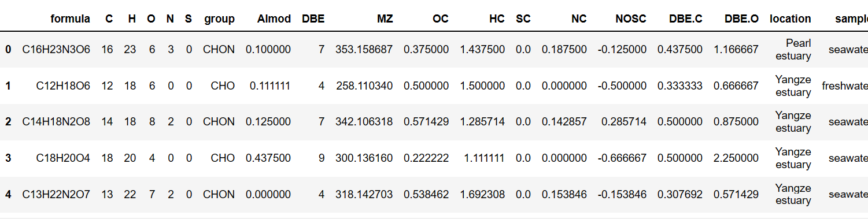Click the C13H22N2O7 formula cell
The height and width of the screenshot is (219, 868).
[x=56, y=195]
